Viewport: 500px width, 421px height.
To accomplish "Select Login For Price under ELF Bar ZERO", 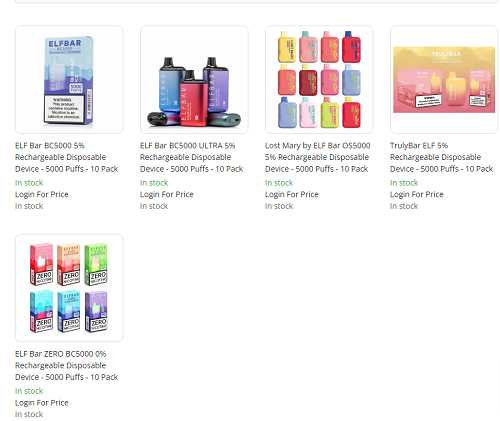I will (x=42, y=403).
